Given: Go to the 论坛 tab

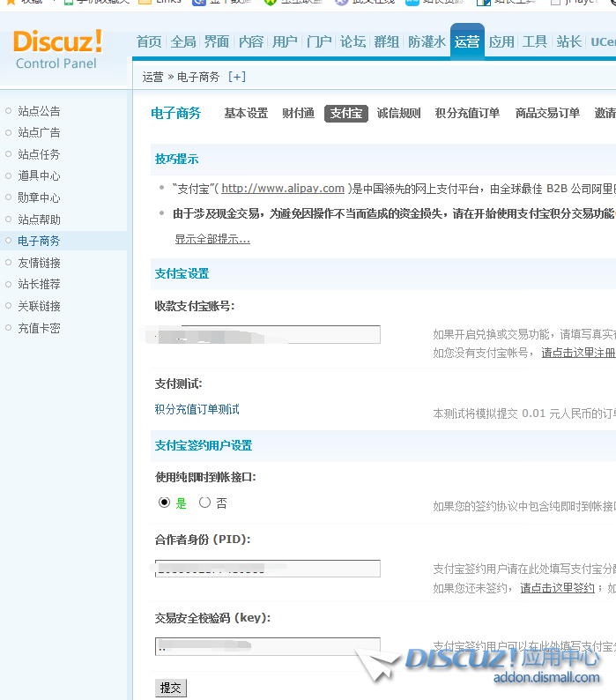Looking at the screenshot, I should pos(353,42).
